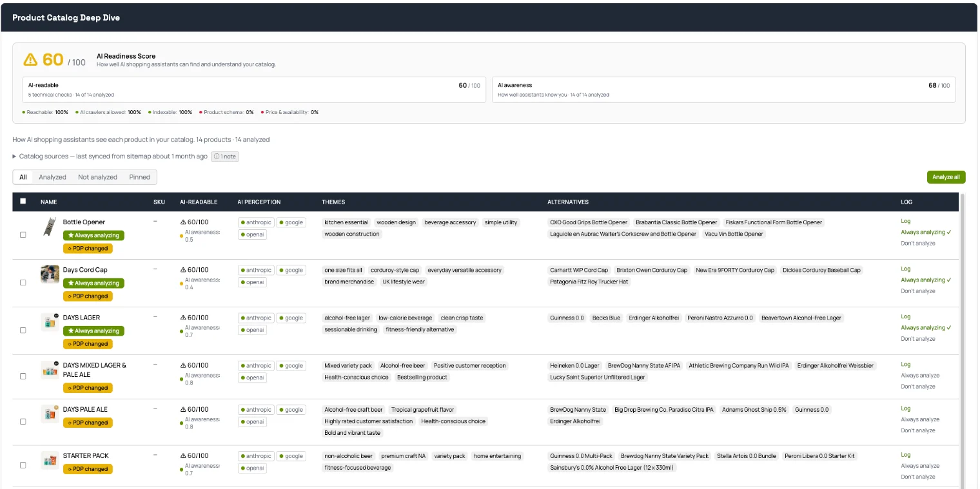Select the google chip in the DAYS LAGER row
The image size is (980, 489).
[291, 318]
